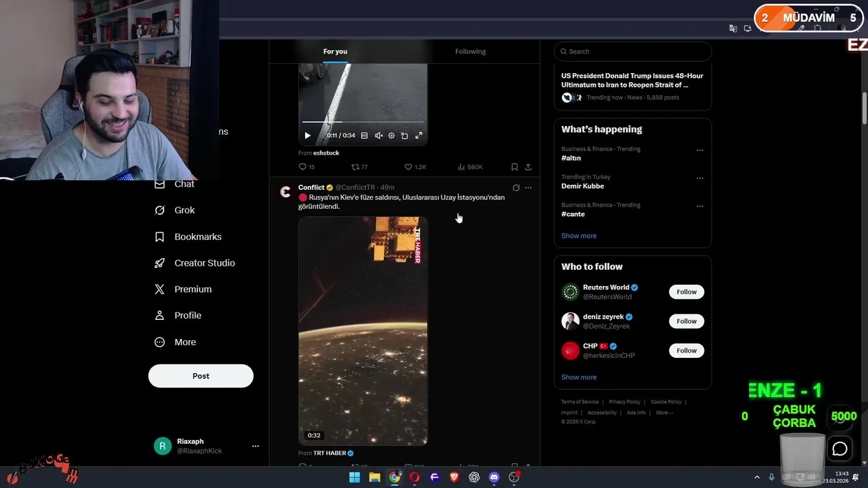Image resolution: width=868 pixels, height=488 pixels.
Task: Open Brave browser from taskbar
Action: (454, 478)
